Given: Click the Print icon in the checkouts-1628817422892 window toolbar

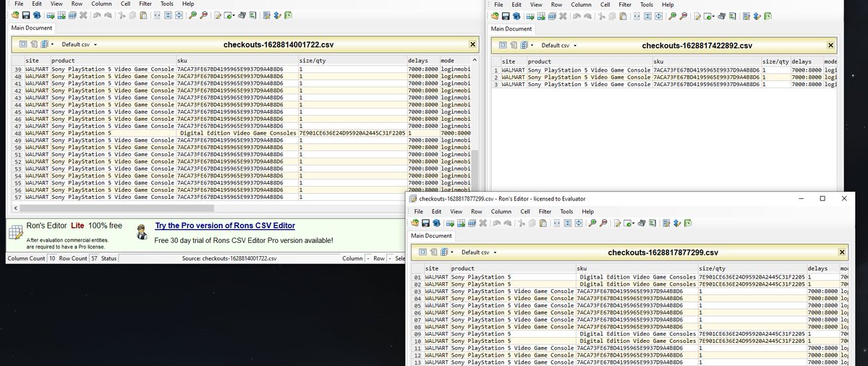Looking at the screenshot, I should pos(721,16).
